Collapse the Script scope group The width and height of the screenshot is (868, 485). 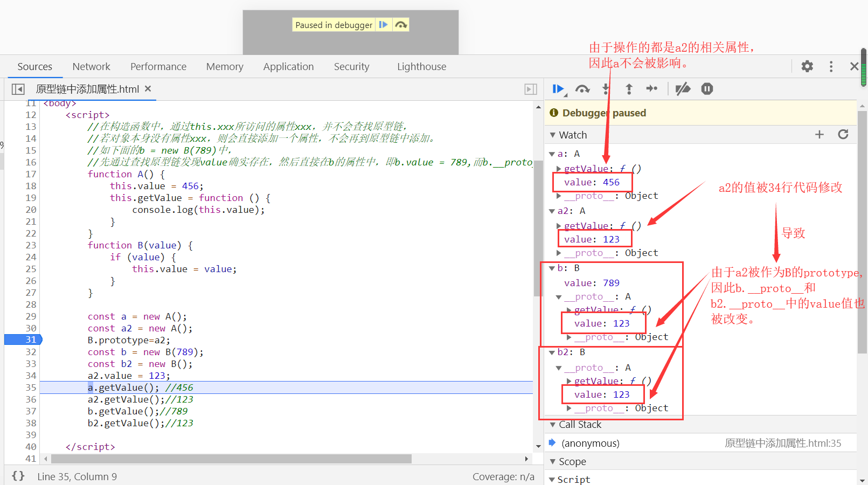[552, 480]
